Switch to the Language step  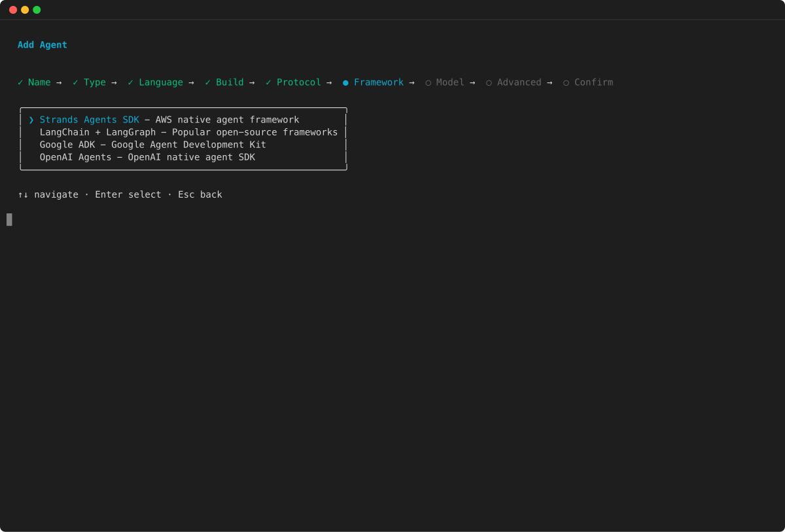[x=161, y=82]
